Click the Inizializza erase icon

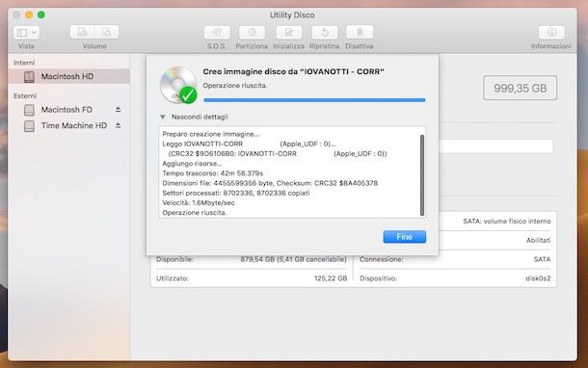[288, 32]
